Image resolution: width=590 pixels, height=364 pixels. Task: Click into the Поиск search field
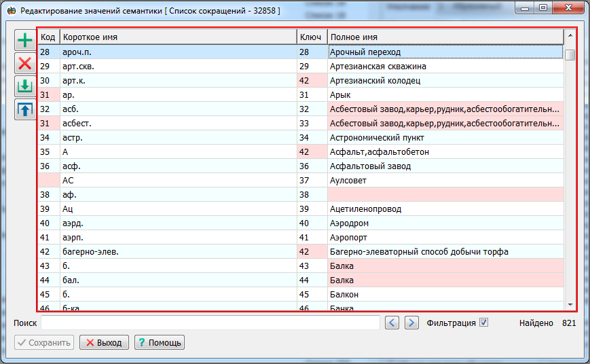coord(210,323)
